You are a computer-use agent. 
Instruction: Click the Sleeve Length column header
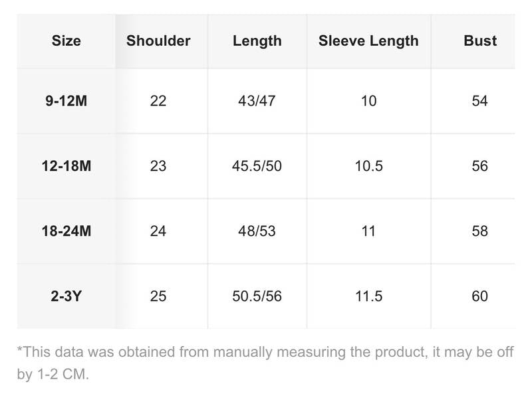pos(368,41)
